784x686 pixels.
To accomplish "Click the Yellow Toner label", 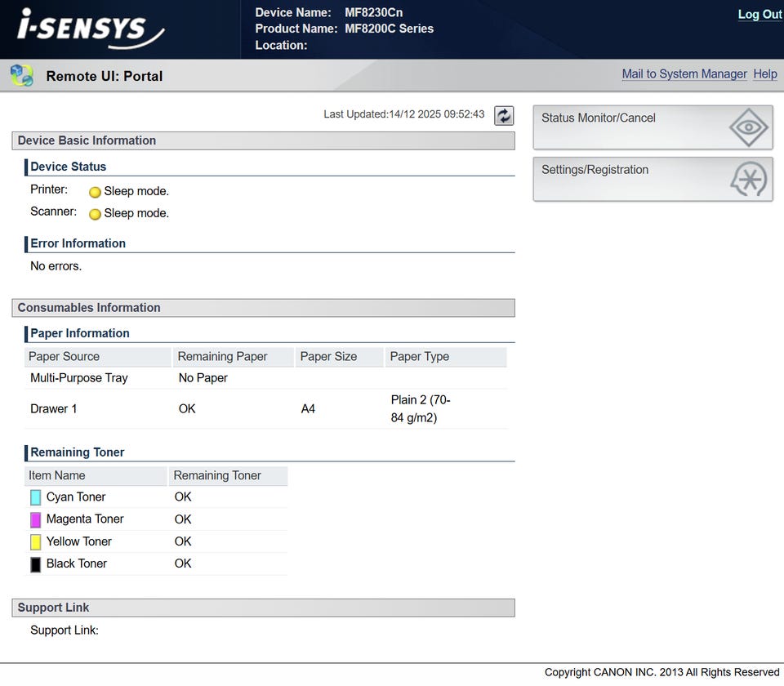I will (79, 541).
